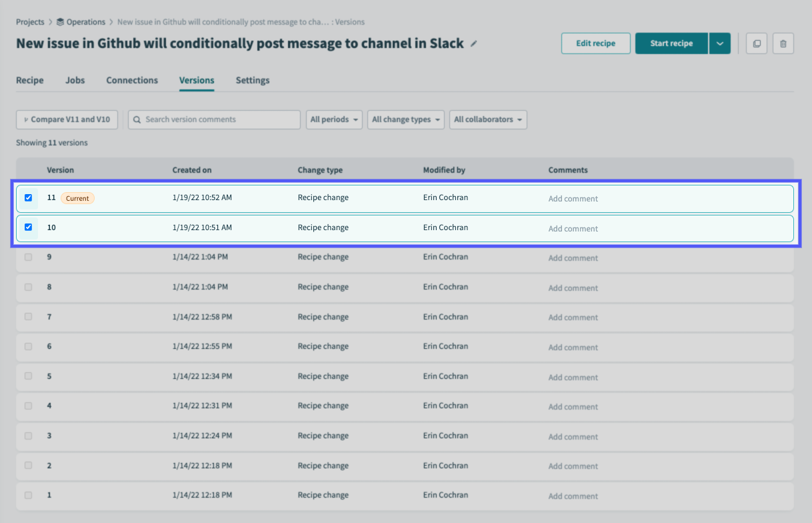This screenshot has width=812, height=523.
Task: Edit recipe title using the pencil icon
Action: pos(473,43)
